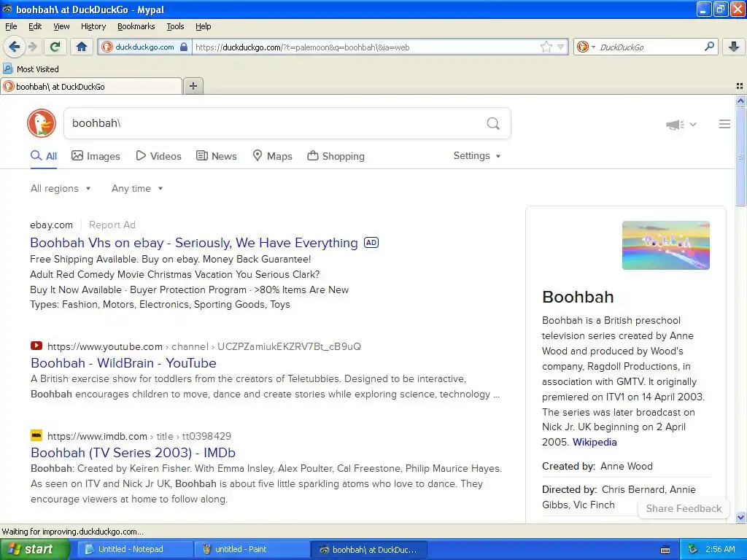Click the magnifier in browser search box
747x560 pixels.
coord(709,46)
